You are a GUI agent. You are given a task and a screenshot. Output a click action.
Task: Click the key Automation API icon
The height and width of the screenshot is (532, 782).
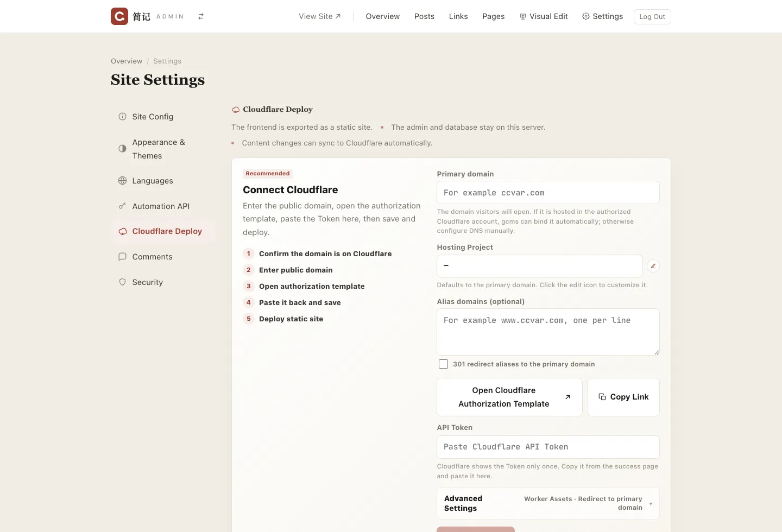[122, 206]
